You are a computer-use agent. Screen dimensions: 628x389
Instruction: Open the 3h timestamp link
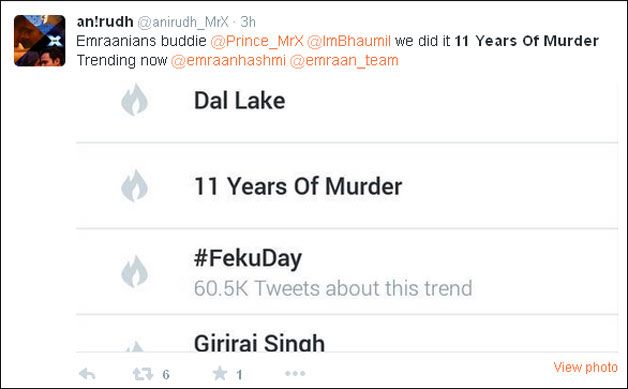[248, 22]
